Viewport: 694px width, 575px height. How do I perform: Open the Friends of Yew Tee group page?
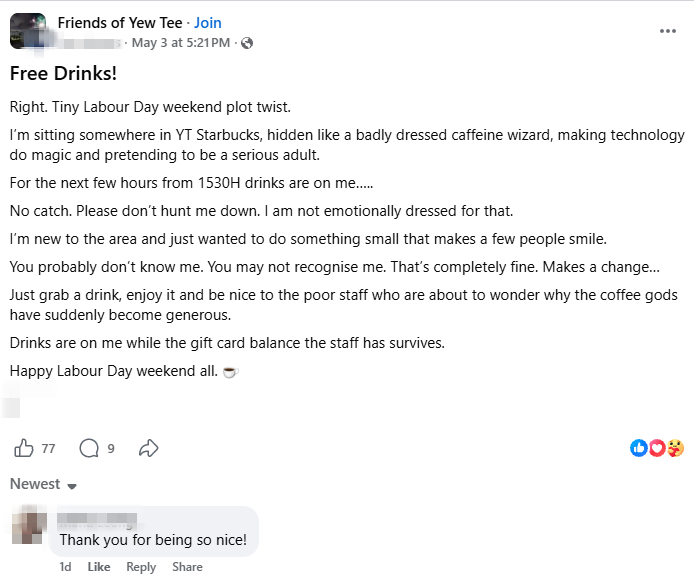[x=120, y=23]
